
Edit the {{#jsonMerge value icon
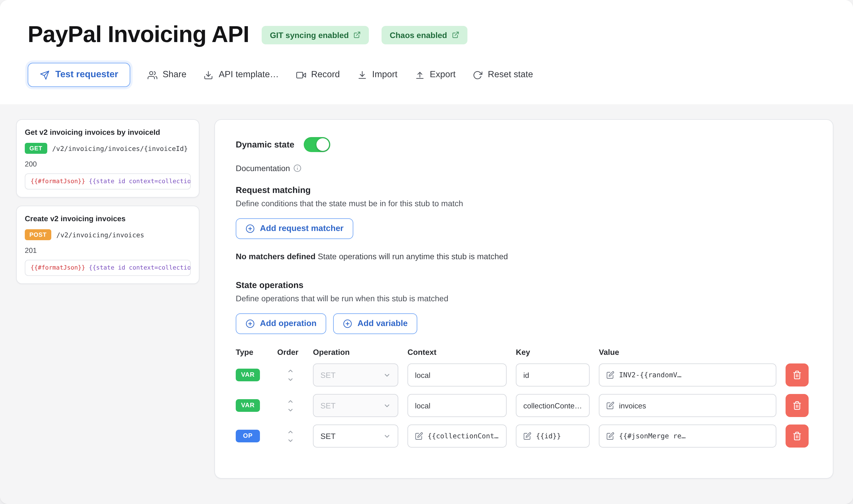(x=610, y=436)
